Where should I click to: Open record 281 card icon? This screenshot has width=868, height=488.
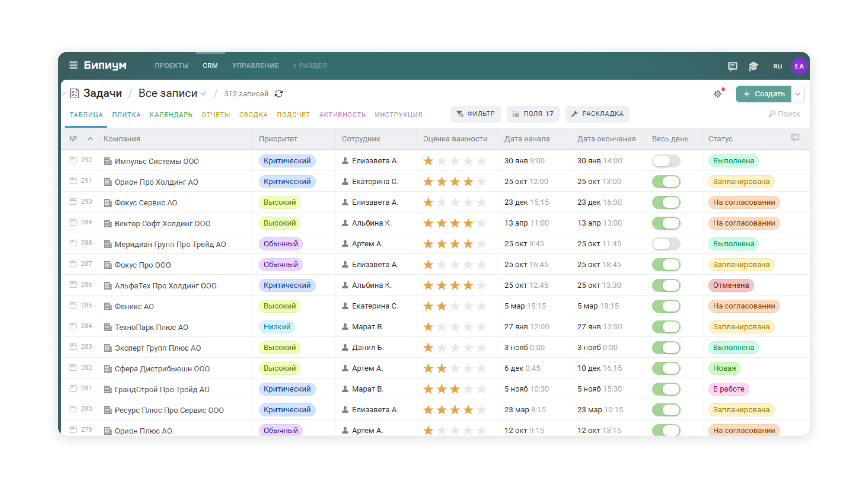point(73,388)
